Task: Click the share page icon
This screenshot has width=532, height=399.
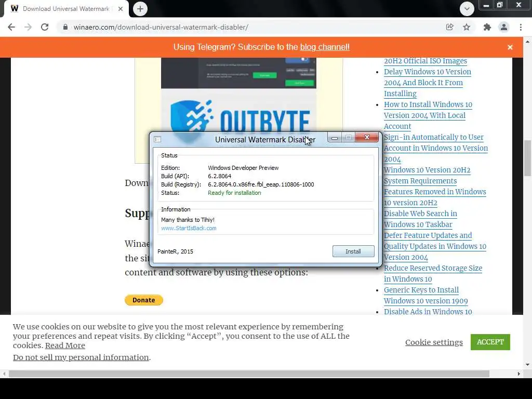Action: [x=449, y=27]
